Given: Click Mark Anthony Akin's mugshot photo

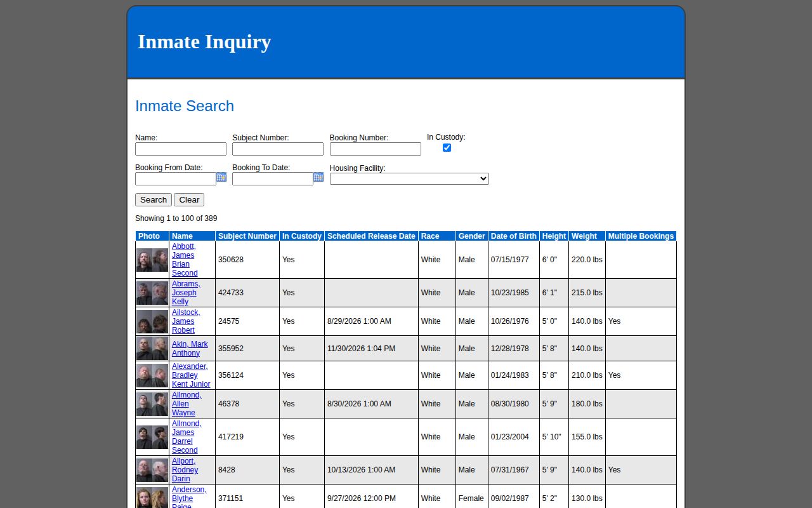Looking at the screenshot, I should click(x=152, y=349).
